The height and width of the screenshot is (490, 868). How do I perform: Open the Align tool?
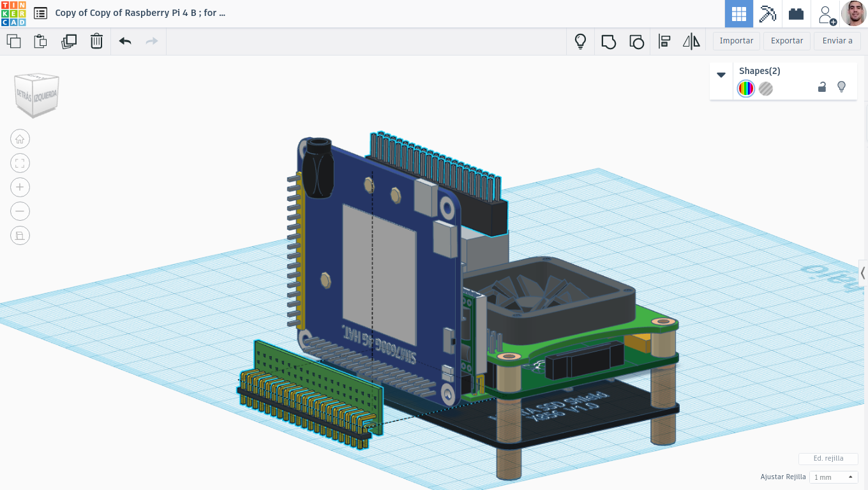[664, 42]
